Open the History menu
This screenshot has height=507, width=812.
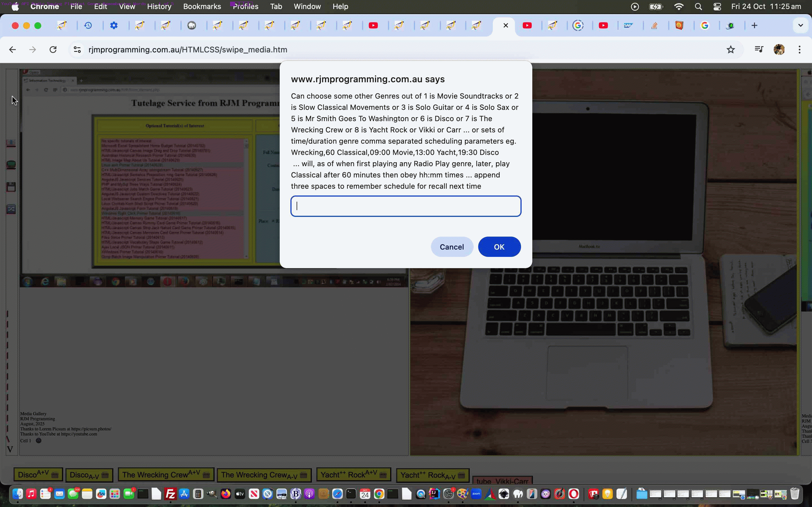[159, 6]
